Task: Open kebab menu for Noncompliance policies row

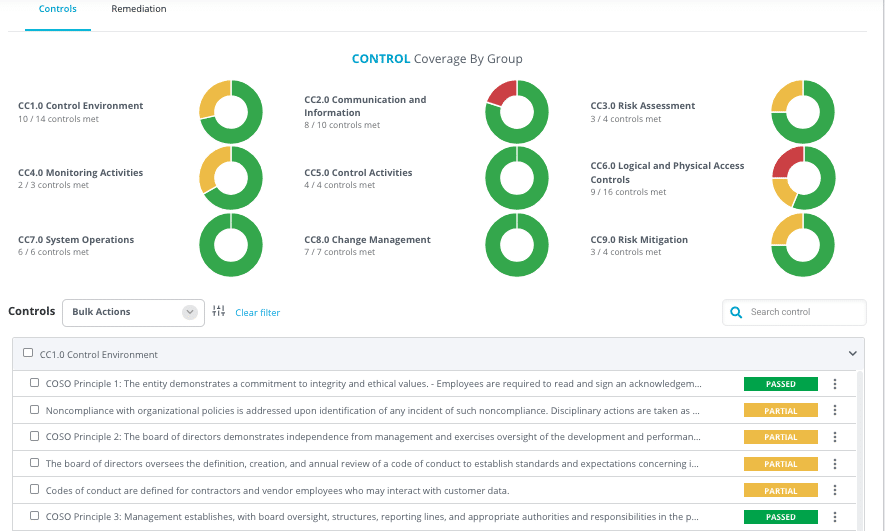Action: (x=835, y=410)
